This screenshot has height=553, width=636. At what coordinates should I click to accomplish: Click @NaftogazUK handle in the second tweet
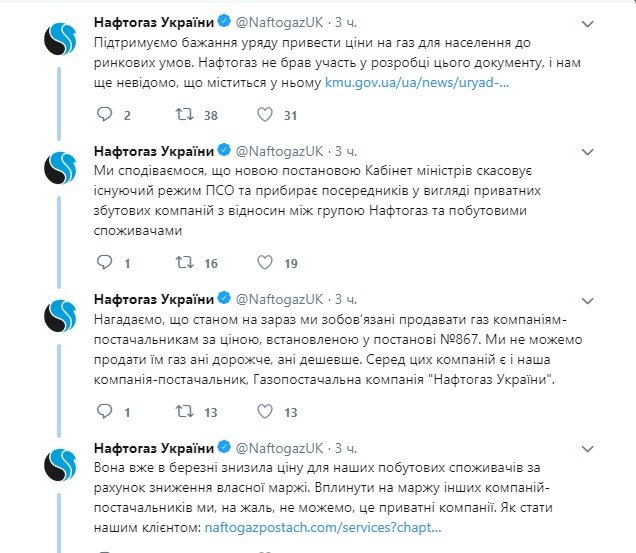(x=282, y=150)
